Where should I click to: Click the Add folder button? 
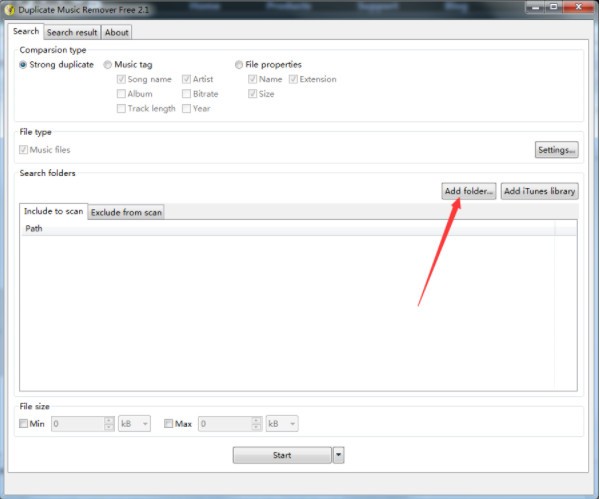click(x=468, y=191)
